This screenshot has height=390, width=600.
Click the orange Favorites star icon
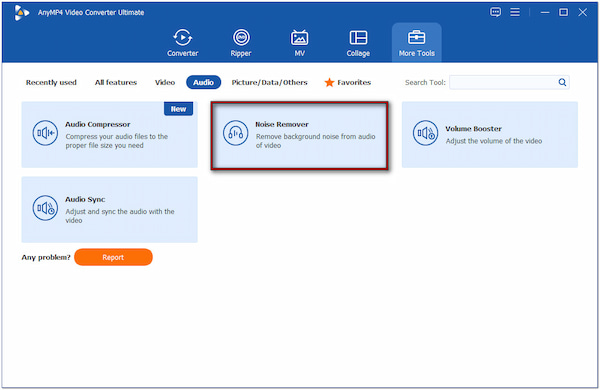329,82
